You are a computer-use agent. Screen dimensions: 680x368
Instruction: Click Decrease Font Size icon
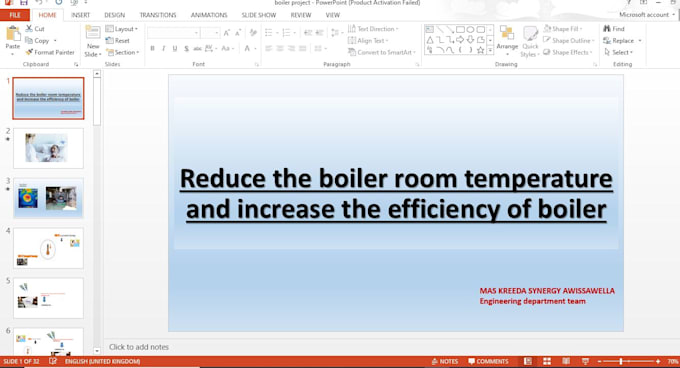click(x=238, y=33)
